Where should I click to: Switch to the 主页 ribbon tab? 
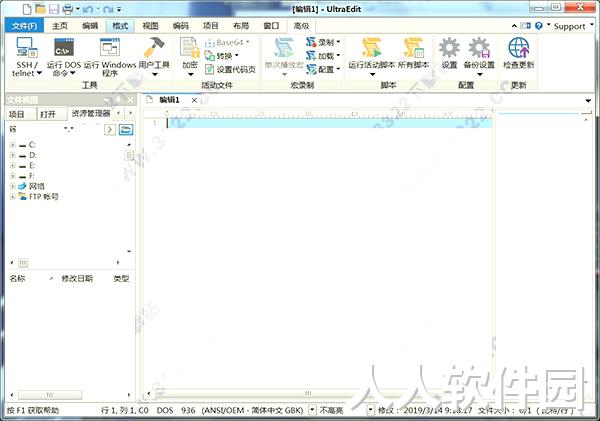click(60, 26)
